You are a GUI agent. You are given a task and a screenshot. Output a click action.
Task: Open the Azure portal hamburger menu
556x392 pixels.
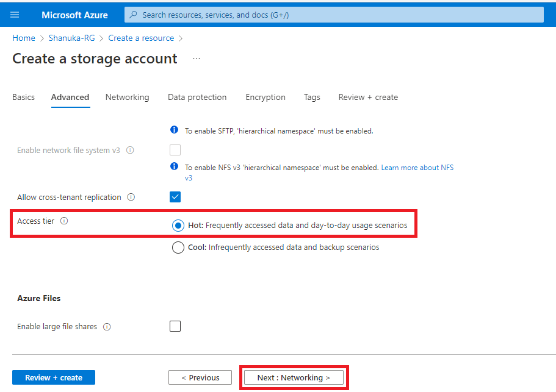tap(15, 15)
